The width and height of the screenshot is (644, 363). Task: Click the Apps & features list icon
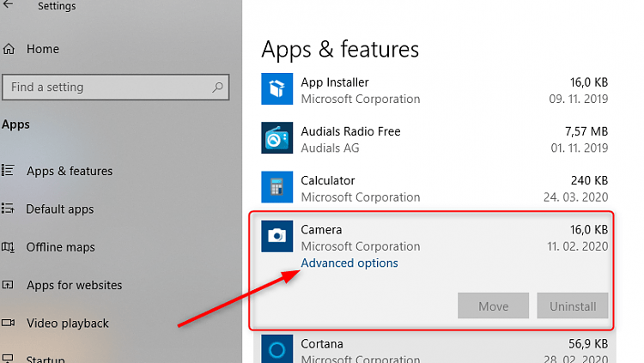pyautogui.click(x=8, y=170)
